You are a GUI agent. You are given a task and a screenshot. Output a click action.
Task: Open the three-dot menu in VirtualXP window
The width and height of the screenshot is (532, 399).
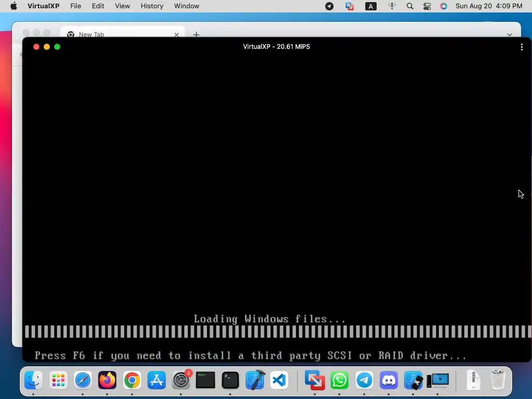coord(522,47)
